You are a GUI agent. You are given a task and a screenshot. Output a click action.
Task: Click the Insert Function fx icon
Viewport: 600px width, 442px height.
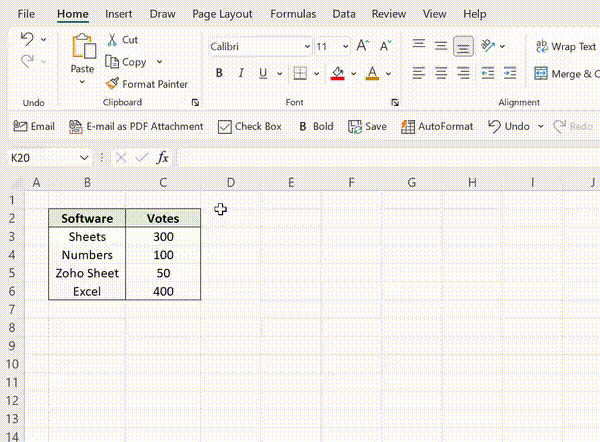(163, 157)
